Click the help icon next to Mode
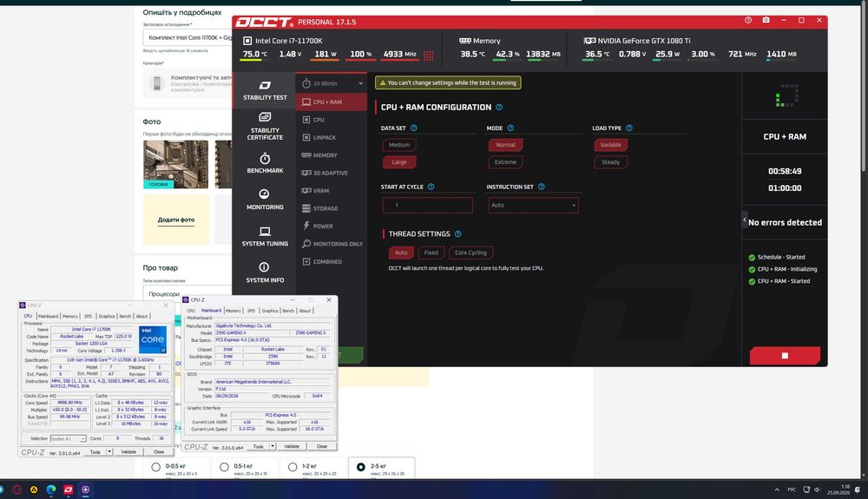The height and width of the screenshot is (499, 868). tap(510, 128)
